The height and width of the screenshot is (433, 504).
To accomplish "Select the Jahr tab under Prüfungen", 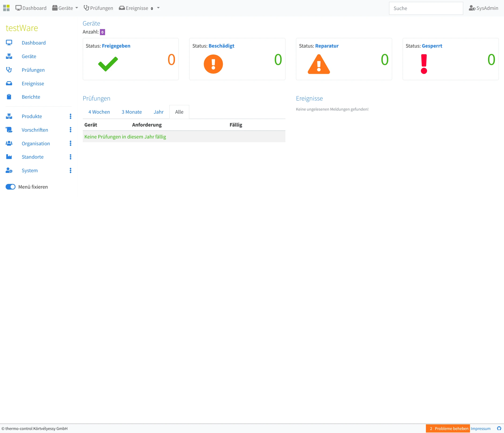I will coord(158,112).
